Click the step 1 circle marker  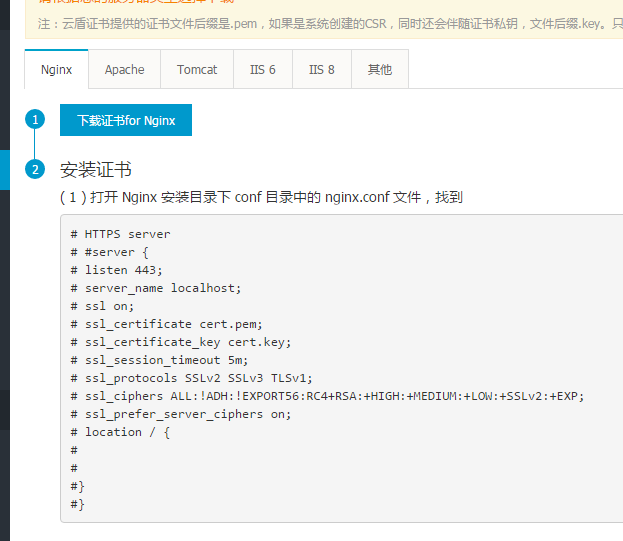click(35, 120)
